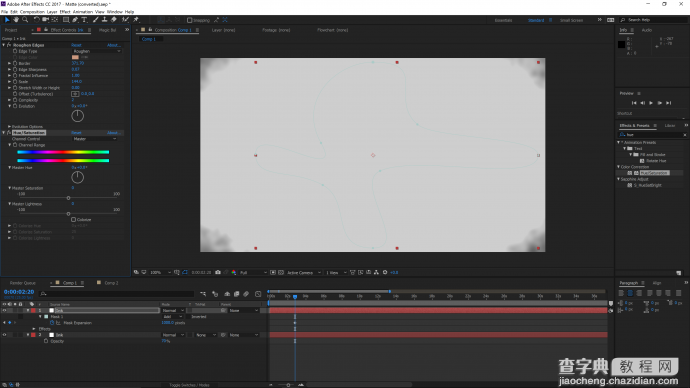Image resolution: width=690 pixels, height=388 pixels.
Task: Click About link for Roughen Edges
Action: [113, 45]
